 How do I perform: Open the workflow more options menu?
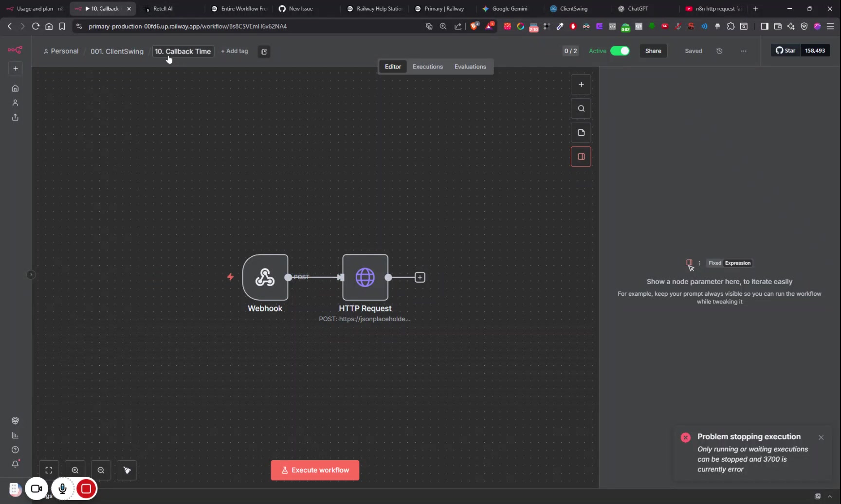[743, 51]
